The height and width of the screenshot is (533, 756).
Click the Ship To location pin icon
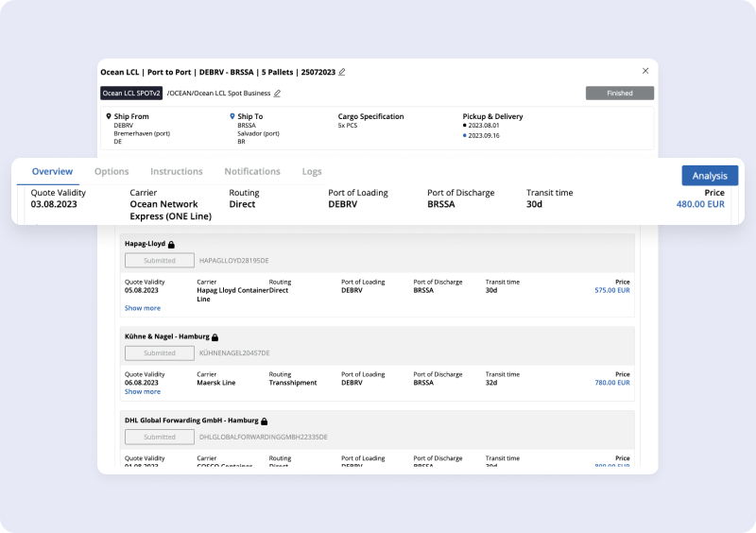pos(232,116)
